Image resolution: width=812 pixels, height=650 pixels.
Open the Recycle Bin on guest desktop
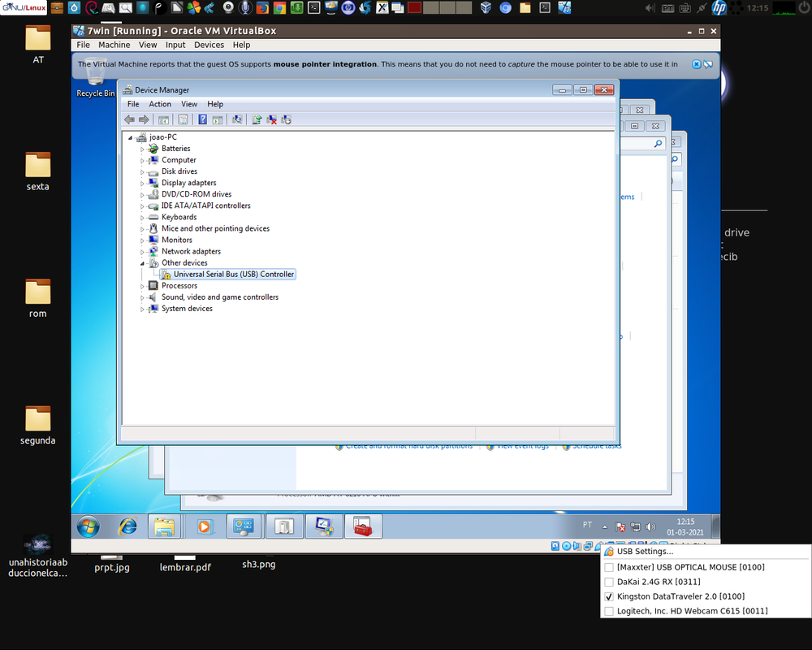click(x=95, y=77)
